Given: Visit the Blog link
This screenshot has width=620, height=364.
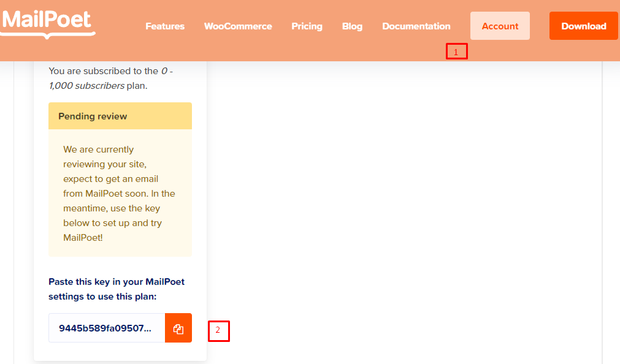Looking at the screenshot, I should click(x=352, y=26).
